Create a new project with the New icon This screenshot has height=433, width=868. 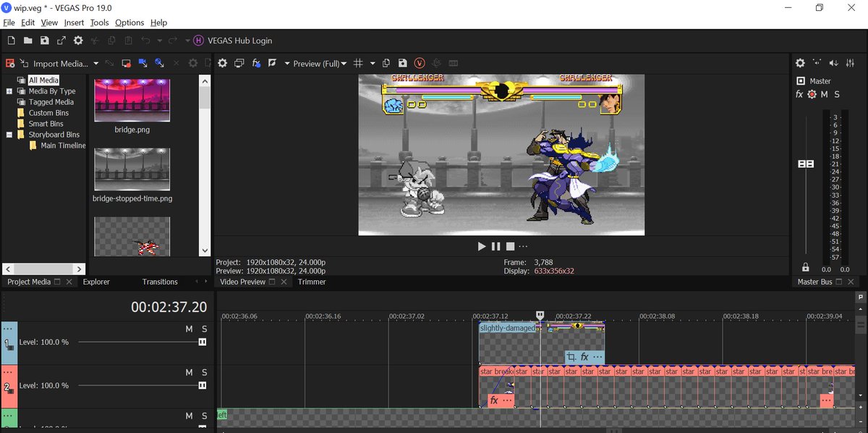coord(12,41)
